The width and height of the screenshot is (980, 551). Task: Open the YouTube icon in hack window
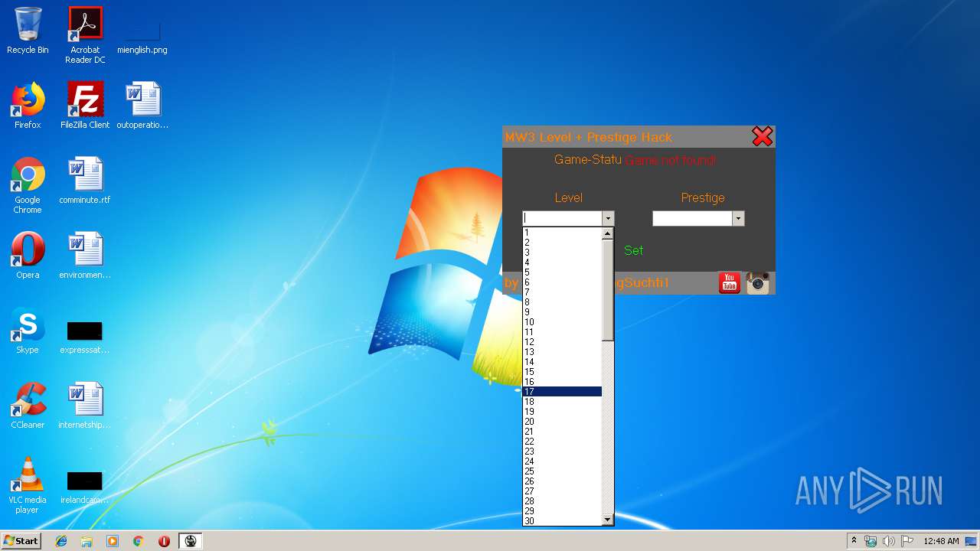[x=730, y=282]
